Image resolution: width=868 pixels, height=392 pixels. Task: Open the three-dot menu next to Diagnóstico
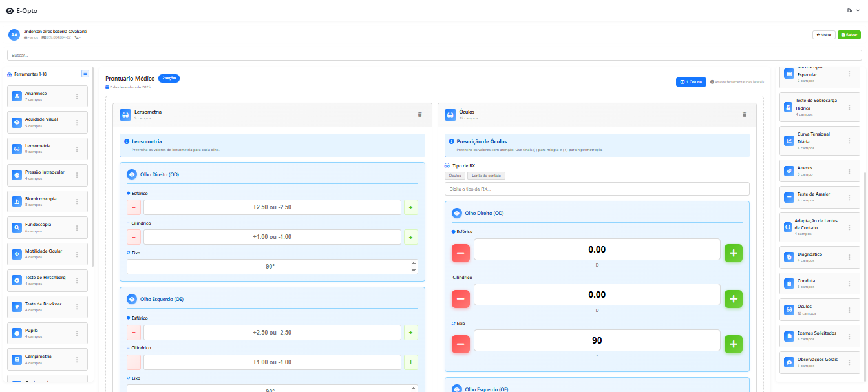[849, 257]
